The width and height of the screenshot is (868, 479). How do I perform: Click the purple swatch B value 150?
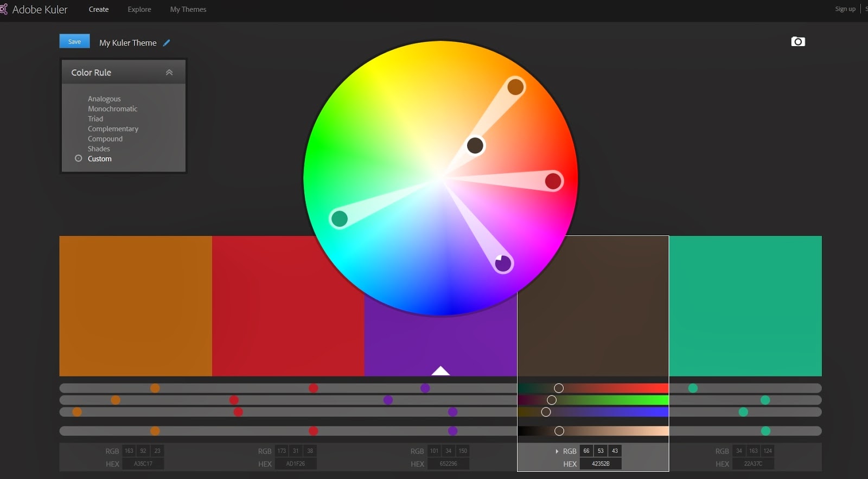pos(463,451)
